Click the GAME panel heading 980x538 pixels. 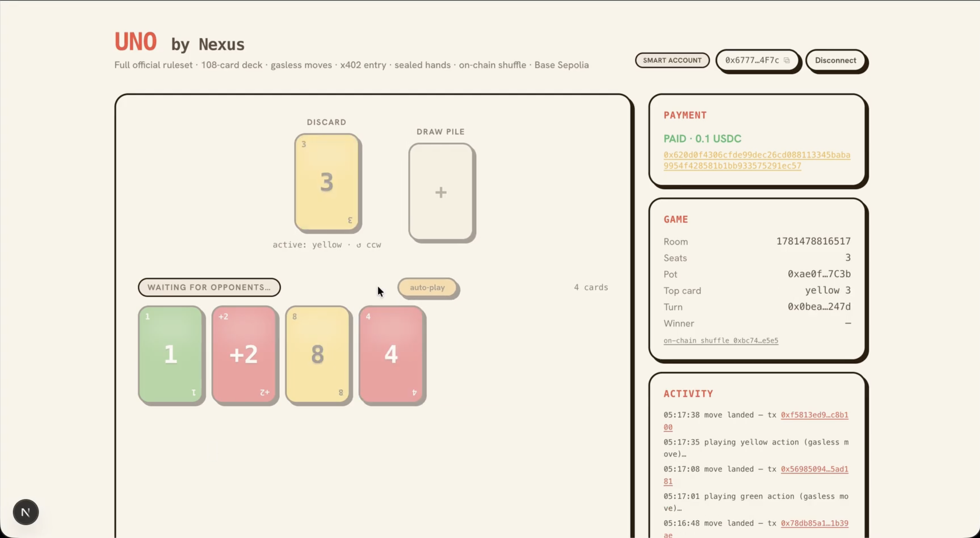(x=676, y=219)
